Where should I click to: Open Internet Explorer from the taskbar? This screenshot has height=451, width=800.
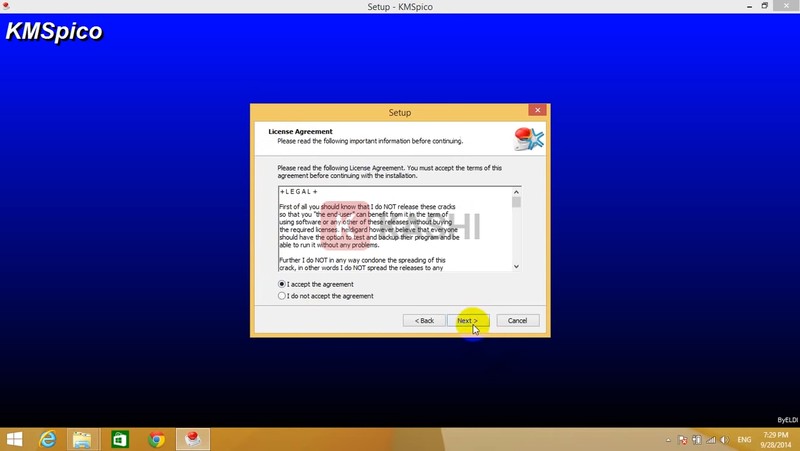click(47, 439)
